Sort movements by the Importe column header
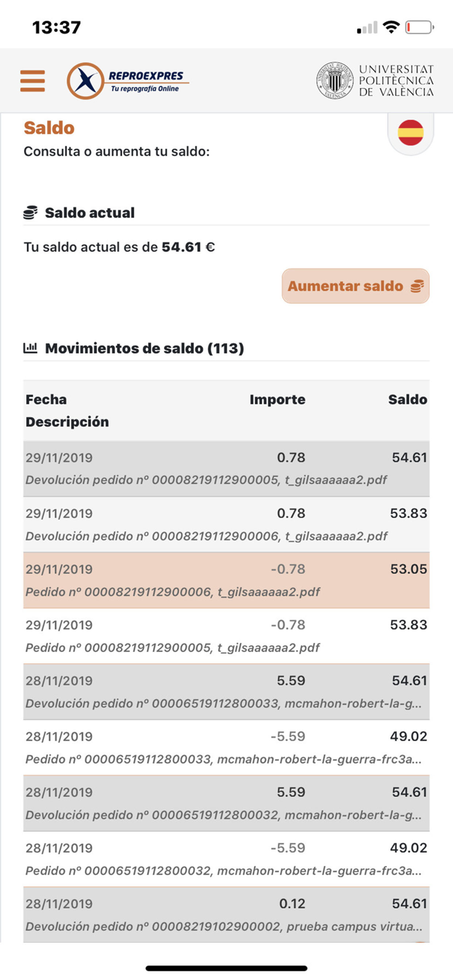 [277, 399]
